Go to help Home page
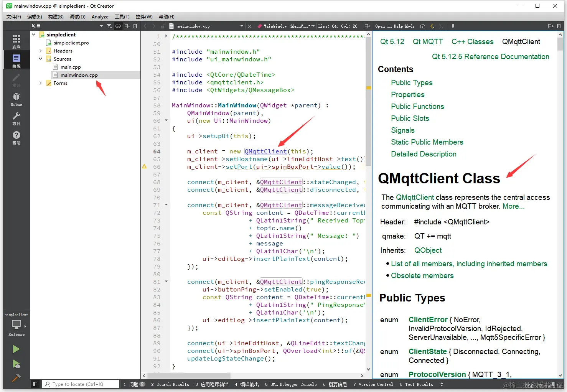567x392 pixels. coord(423,26)
